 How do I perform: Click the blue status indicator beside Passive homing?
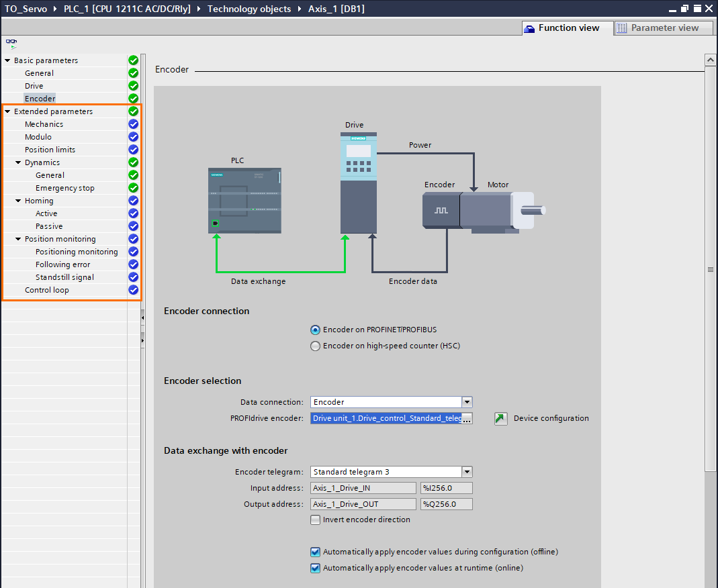pos(133,226)
